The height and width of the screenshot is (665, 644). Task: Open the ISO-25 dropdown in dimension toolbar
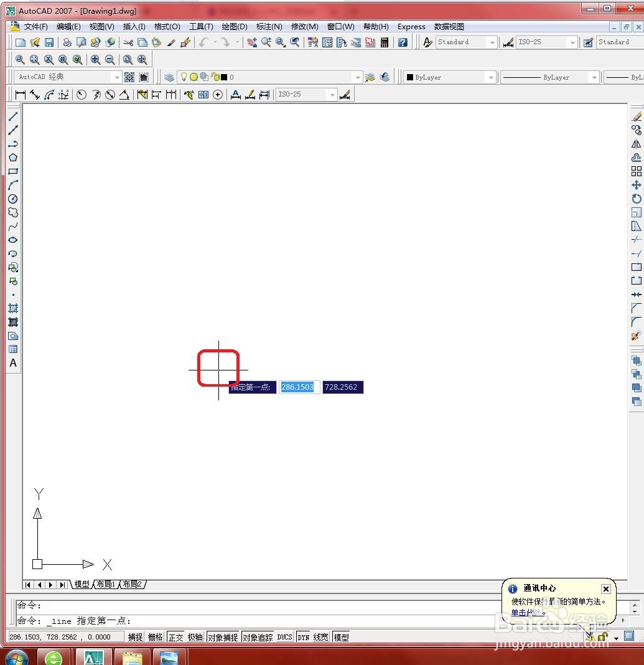pyautogui.click(x=332, y=94)
